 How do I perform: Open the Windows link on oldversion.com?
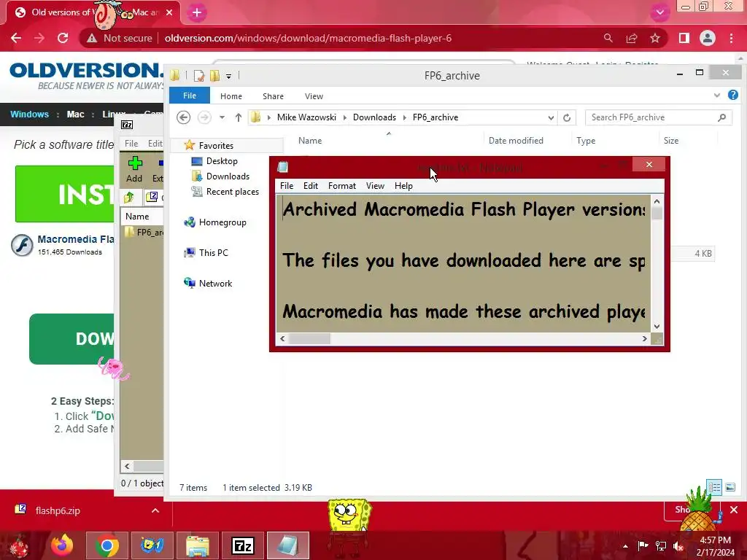[29, 114]
